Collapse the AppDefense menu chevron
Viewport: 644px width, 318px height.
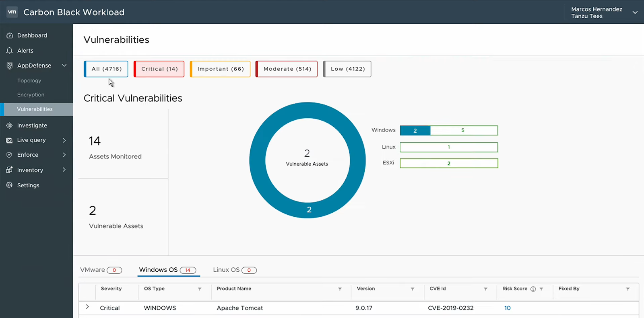(64, 66)
